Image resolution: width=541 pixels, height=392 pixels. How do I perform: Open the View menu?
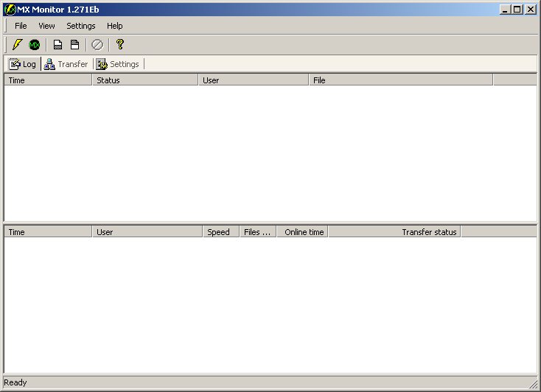(46, 26)
